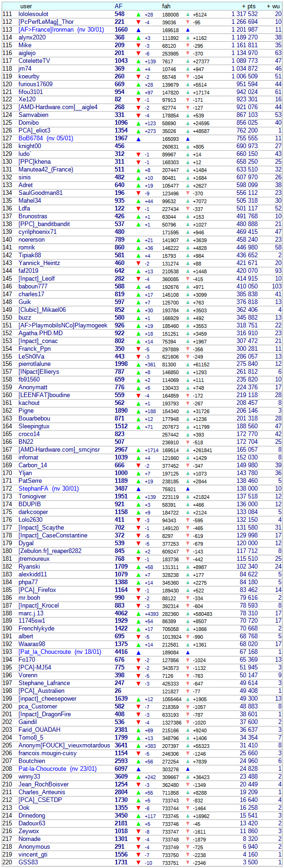Click the green up arrow next to lololesoulot's AF score

click(x=139, y=15)
